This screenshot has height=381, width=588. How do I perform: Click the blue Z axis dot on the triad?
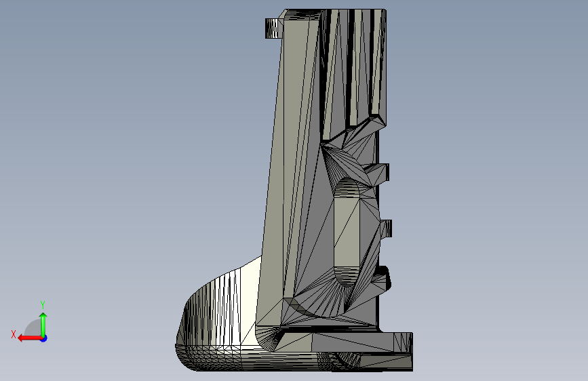[x=44, y=338]
